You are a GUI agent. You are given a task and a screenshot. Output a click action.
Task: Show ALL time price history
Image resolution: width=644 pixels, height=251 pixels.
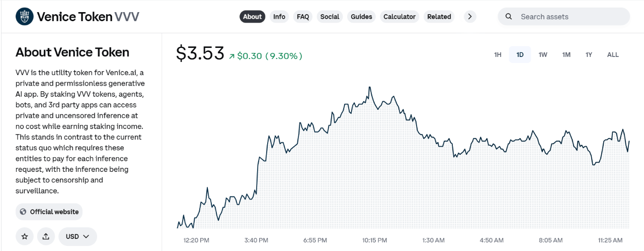pos(613,54)
